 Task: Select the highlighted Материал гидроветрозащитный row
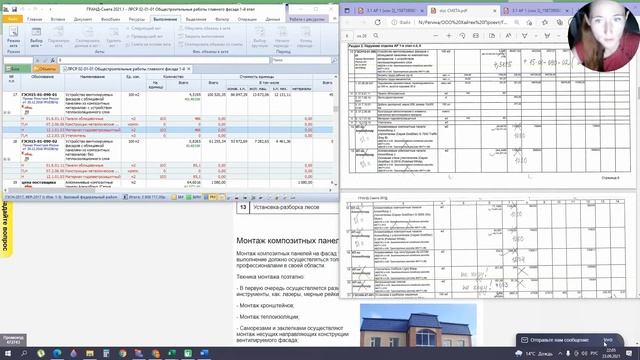(x=168, y=130)
